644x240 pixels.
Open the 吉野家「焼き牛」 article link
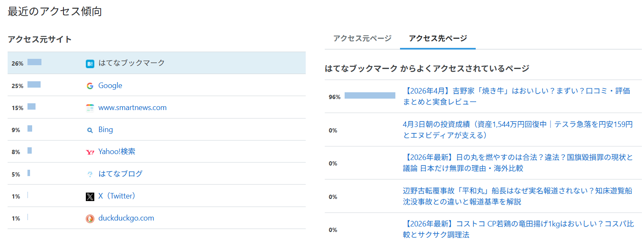coord(516,97)
